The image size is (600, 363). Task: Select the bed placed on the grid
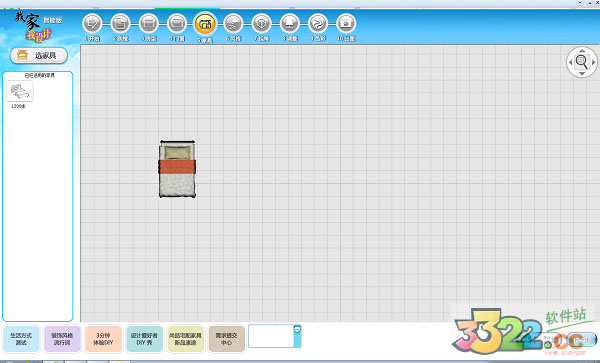(177, 169)
